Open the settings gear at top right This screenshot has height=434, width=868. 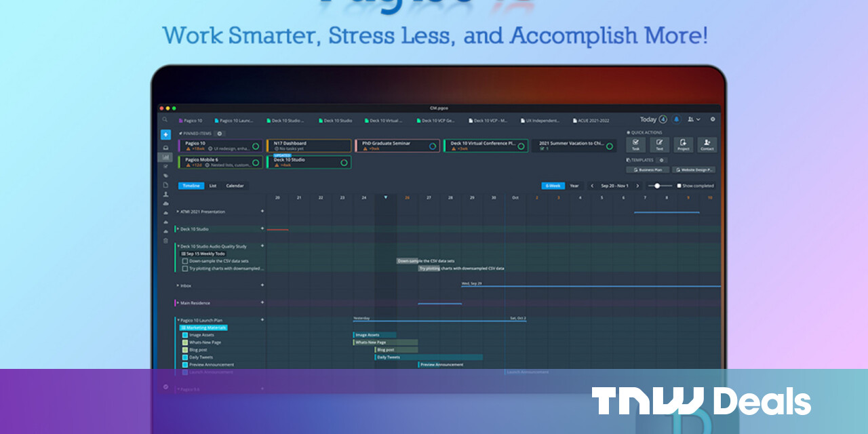tap(713, 119)
